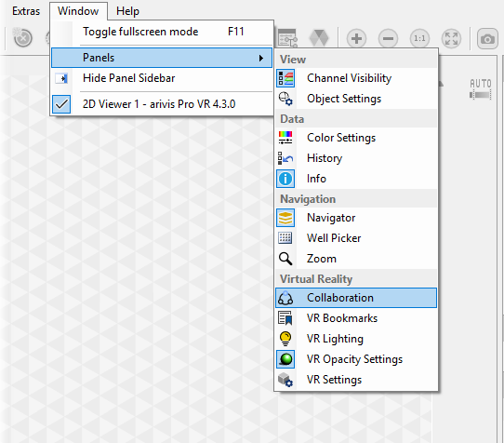Open the Object Settings panel
The image size is (504, 443).
(356, 99)
